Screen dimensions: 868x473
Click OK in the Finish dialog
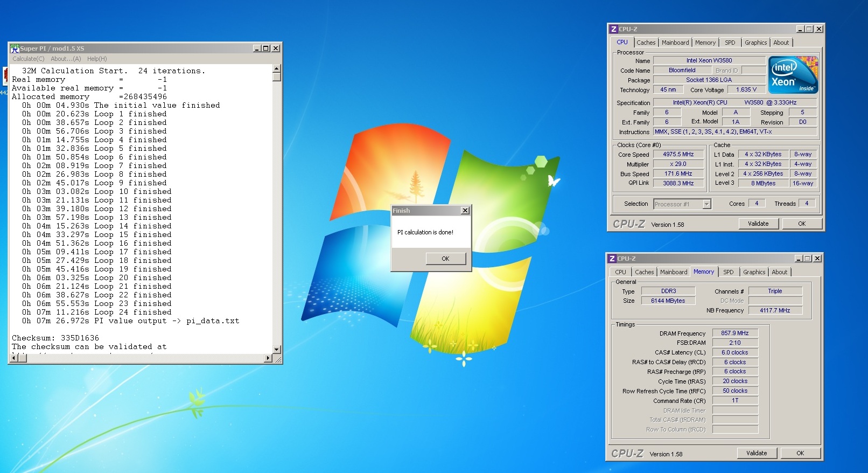pyautogui.click(x=445, y=259)
